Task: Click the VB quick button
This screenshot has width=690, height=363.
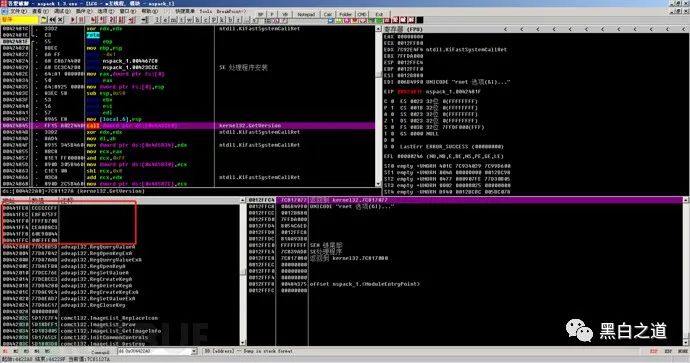Action: [285, 14]
